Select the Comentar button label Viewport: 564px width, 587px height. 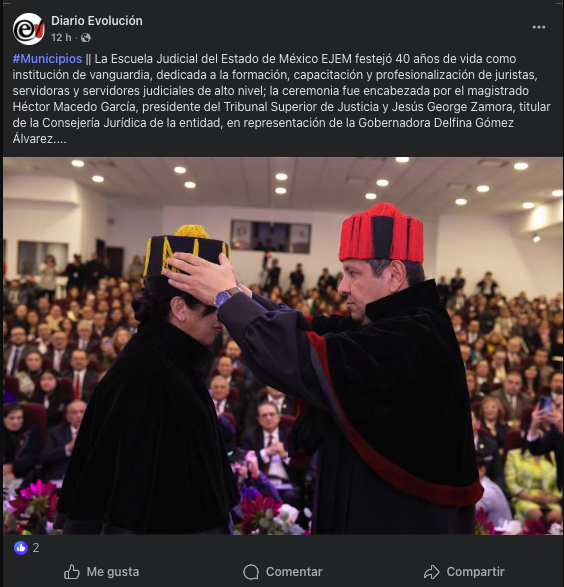coord(294,572)
